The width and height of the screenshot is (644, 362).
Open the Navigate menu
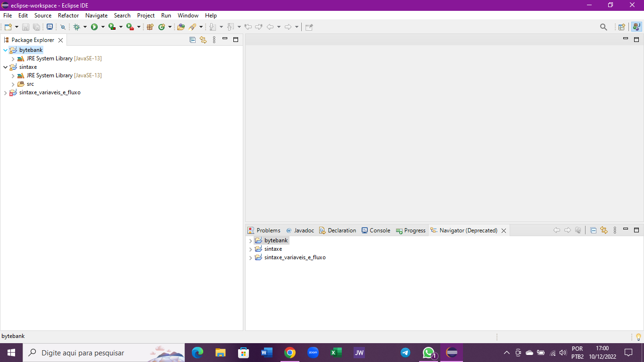97,16
